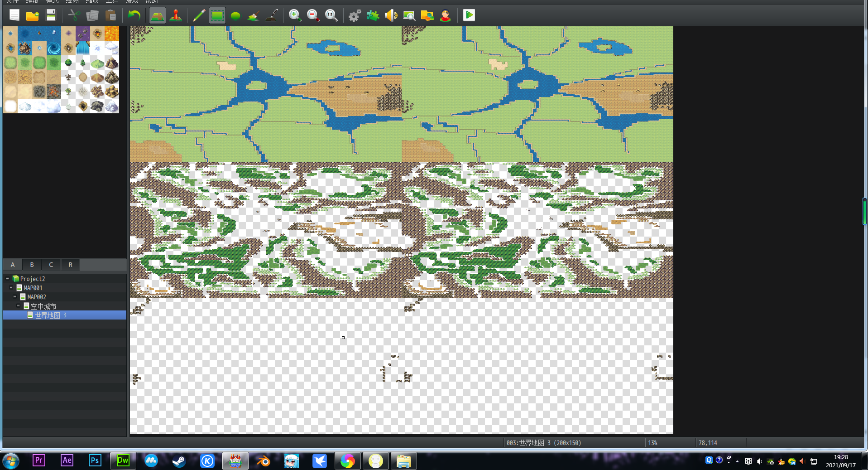Click the Copy pages icon

pos(92,15)
